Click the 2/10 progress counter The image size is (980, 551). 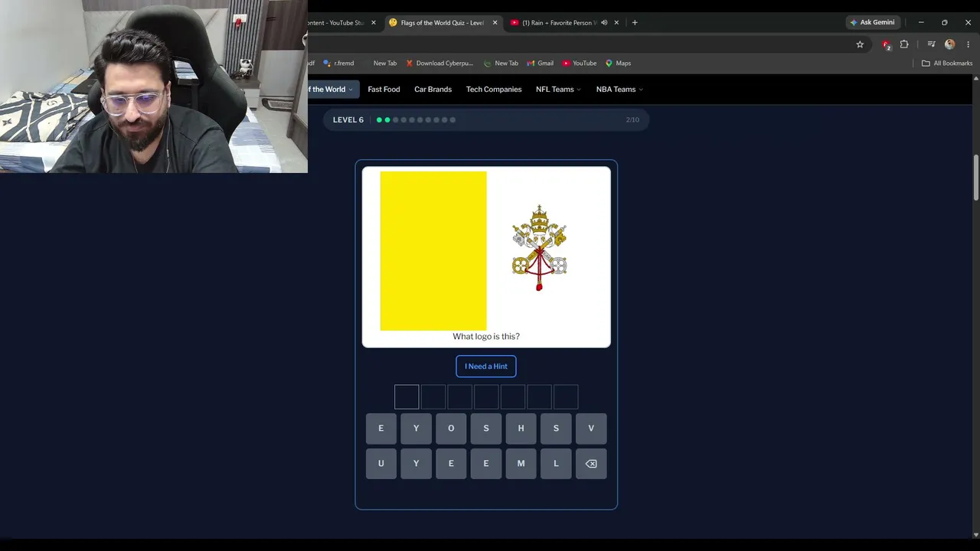point(632,120)
